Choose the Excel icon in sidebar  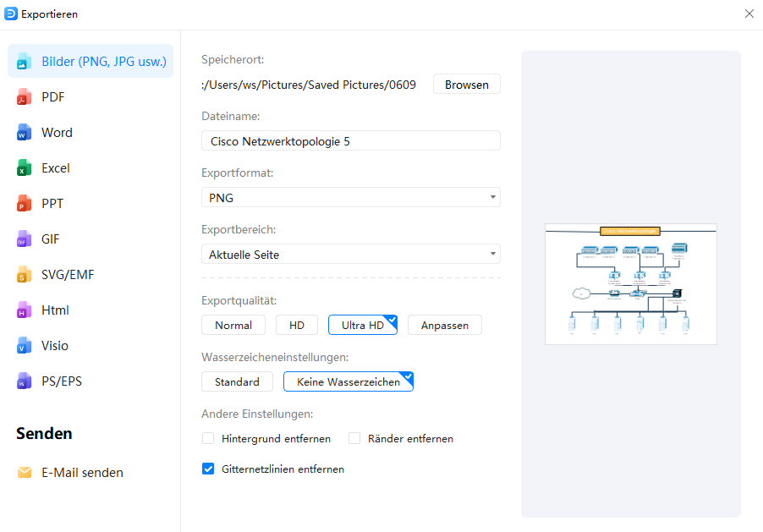24,168
